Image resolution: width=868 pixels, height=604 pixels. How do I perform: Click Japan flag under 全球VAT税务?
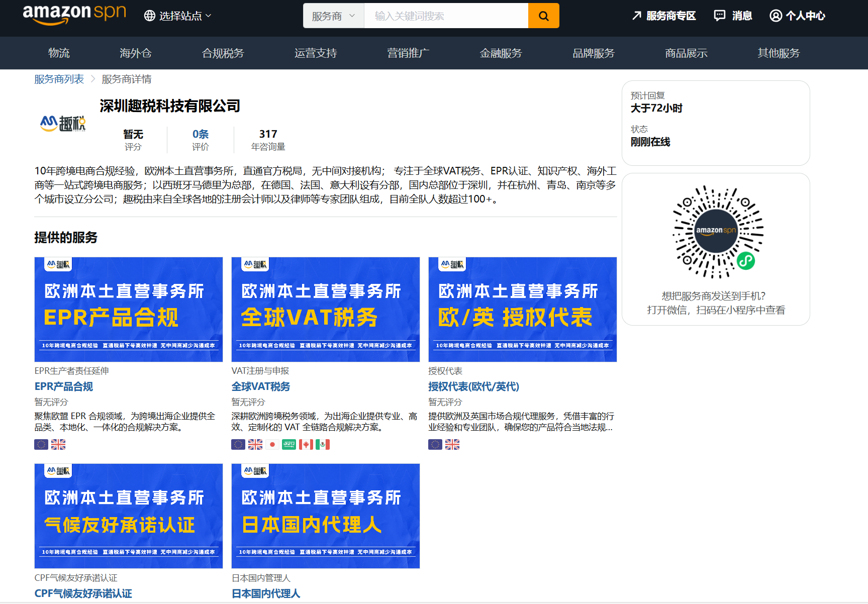coord(272,444)
